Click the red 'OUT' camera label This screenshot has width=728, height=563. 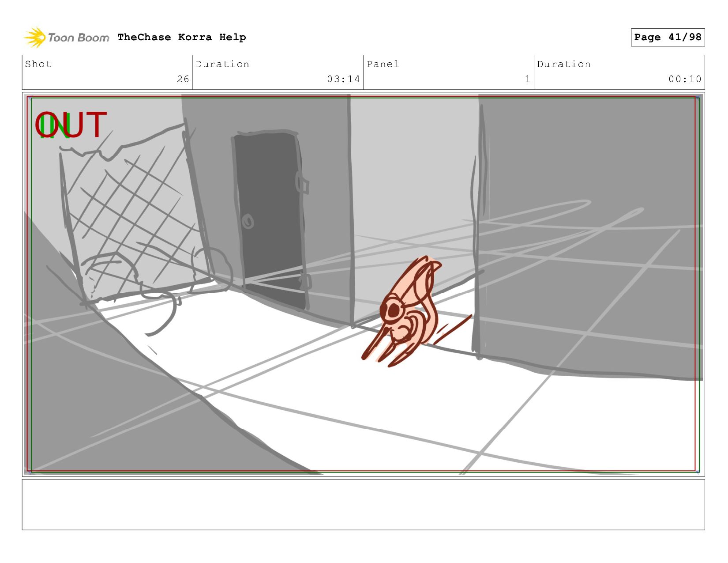coord(71,125)
